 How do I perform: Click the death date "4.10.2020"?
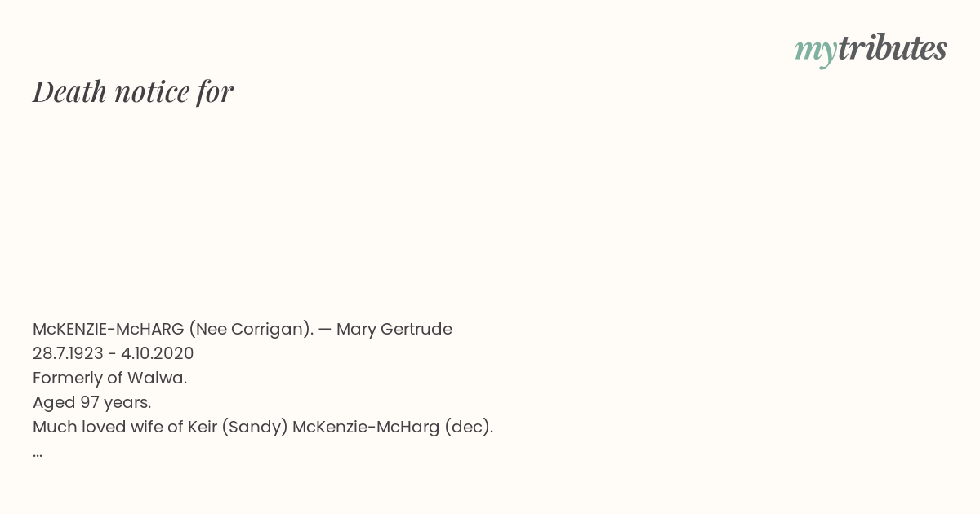(x=158, y=353)
